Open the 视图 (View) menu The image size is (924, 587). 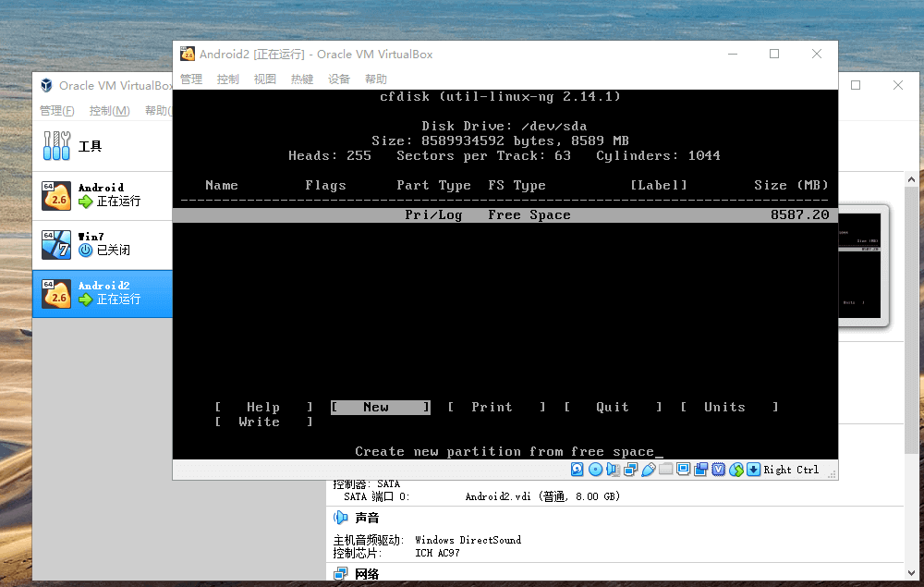[x=265, y=79]
